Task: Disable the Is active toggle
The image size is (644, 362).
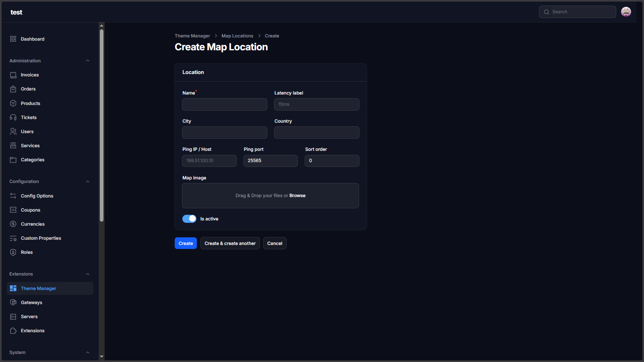Action: [x=189, y=219]
